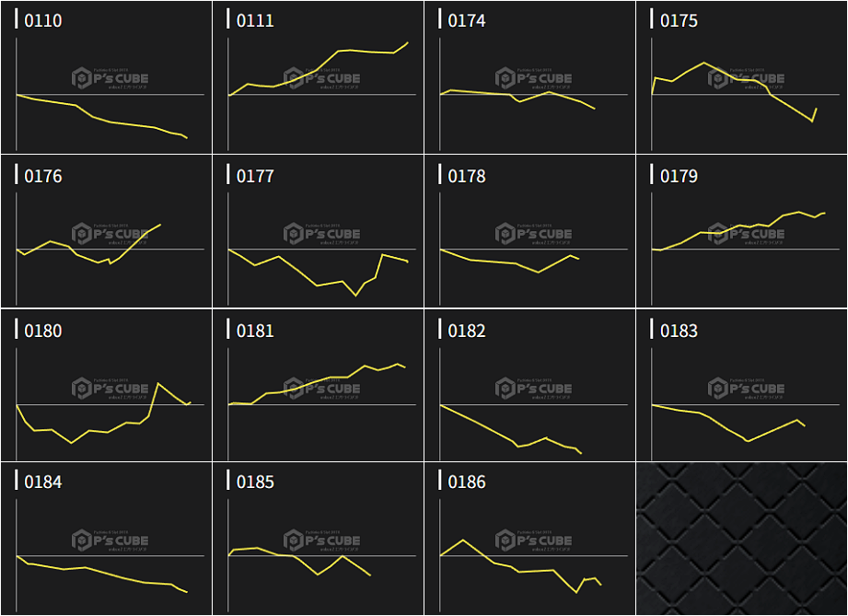
Task: Click the empty diamond-patterned tile
Action: point(741,539)
